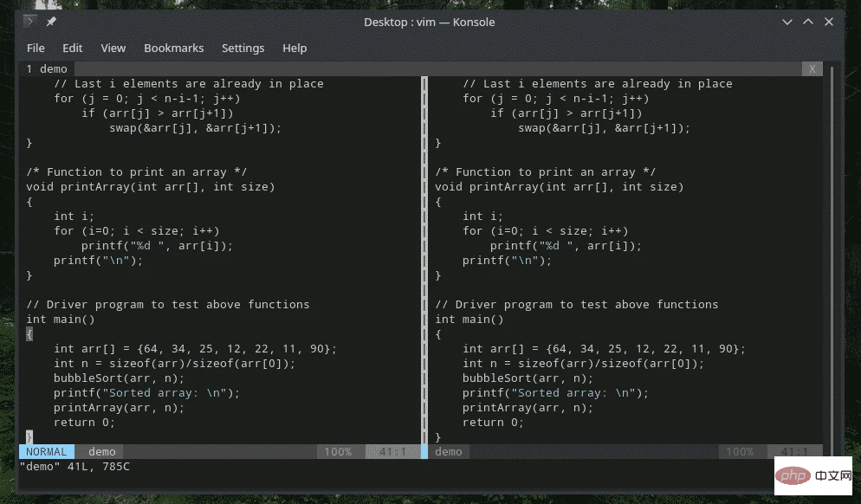Screen dimensions: 861x504
Task: Click the pin icon in title bar
Action: [51, 21]
